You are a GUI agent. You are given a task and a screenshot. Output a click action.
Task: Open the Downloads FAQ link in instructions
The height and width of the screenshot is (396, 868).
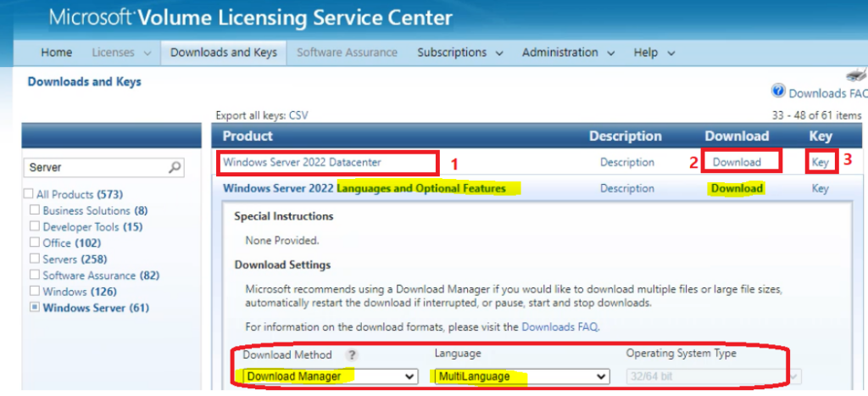coord(559,326)
